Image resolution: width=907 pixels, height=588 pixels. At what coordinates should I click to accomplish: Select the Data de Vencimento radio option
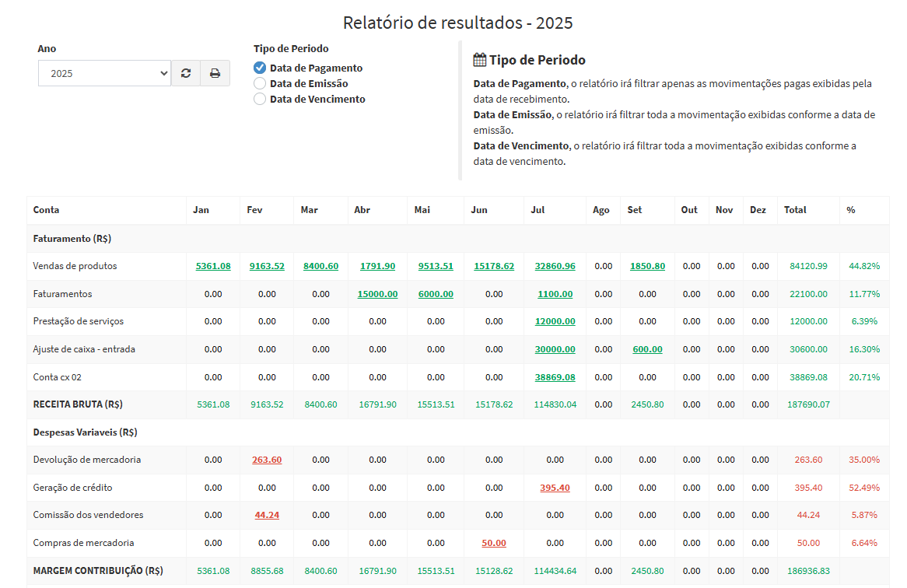click(260, 99)
